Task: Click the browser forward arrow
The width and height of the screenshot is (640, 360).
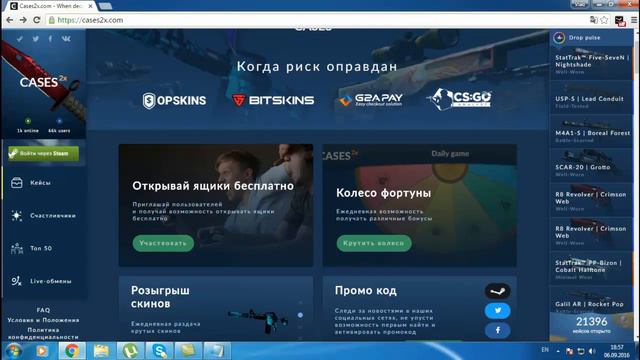Action: 23,20
